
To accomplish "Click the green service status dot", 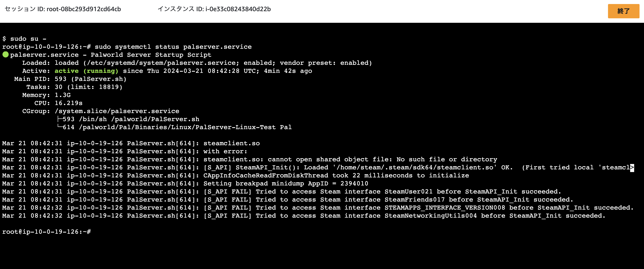I will pyautogui.click(x=6, y=55).
